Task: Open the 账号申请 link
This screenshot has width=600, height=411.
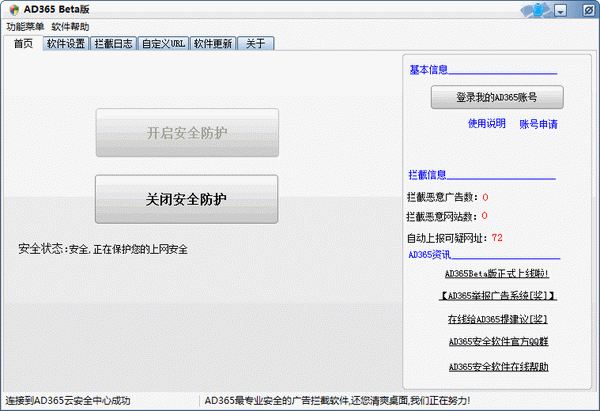Action: (538, 124)
